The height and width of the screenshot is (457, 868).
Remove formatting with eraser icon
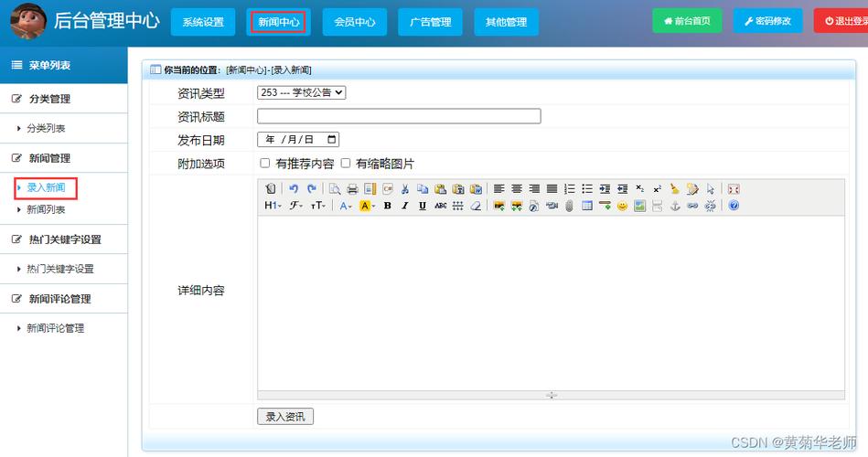pos(476,206)
